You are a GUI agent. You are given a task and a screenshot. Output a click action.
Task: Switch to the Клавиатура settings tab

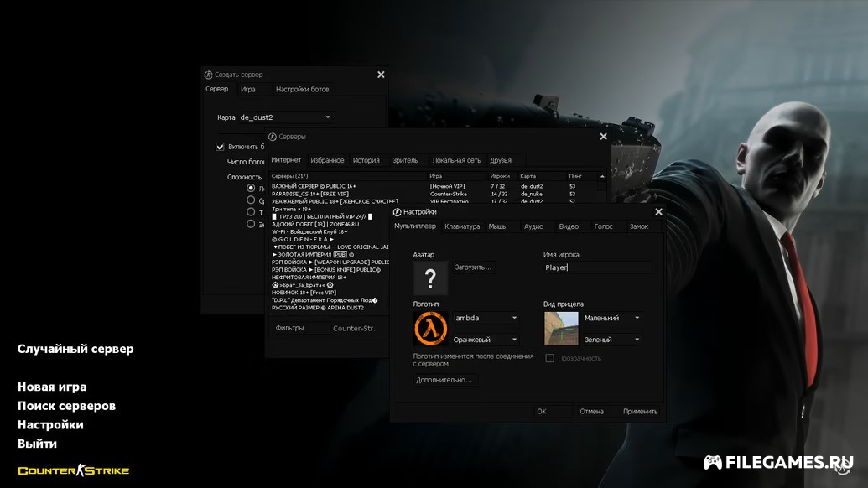462,227
